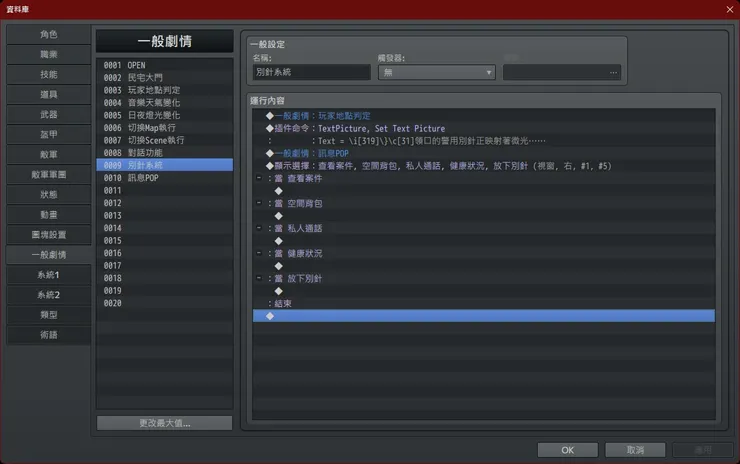The width and height of the screenshot is (740, 464).
Task: Collapse the 當 放下別針 branch
Action: pos(259,278)
